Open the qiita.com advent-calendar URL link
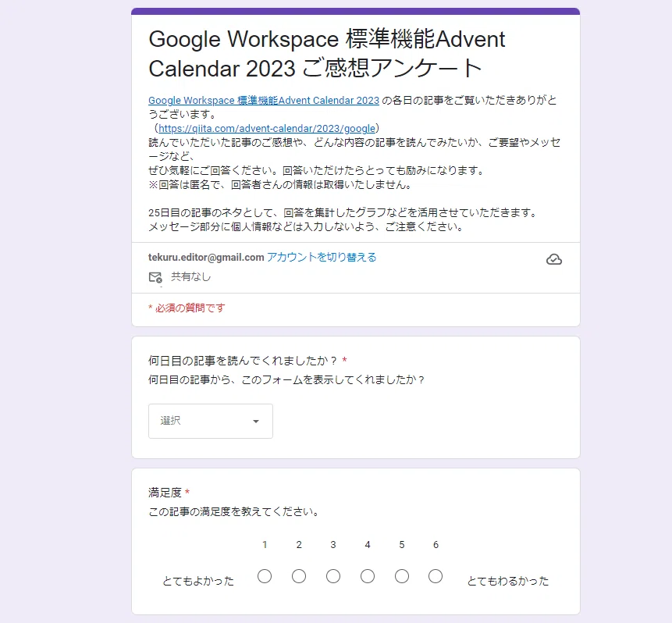The width and height of the screenshot is (672, 623). [x=267, y=129]
